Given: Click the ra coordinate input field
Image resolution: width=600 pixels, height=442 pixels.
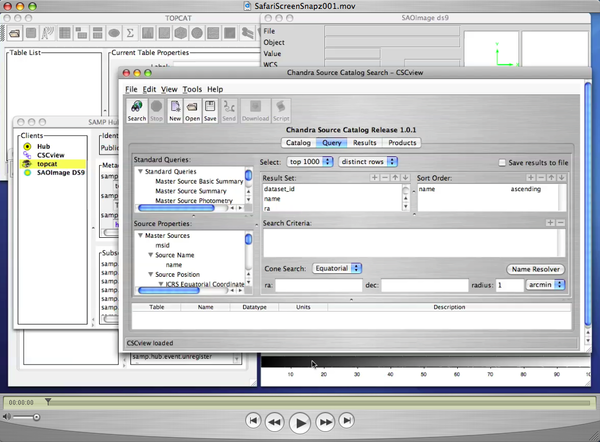Looking at the screenshot, I should pyautogui.click(x=317, y=285).
